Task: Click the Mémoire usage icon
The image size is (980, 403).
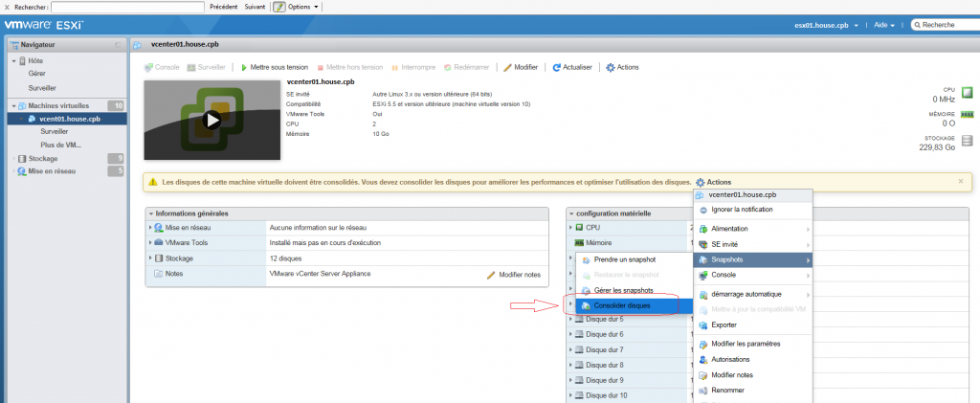Action: pos(968,114)
